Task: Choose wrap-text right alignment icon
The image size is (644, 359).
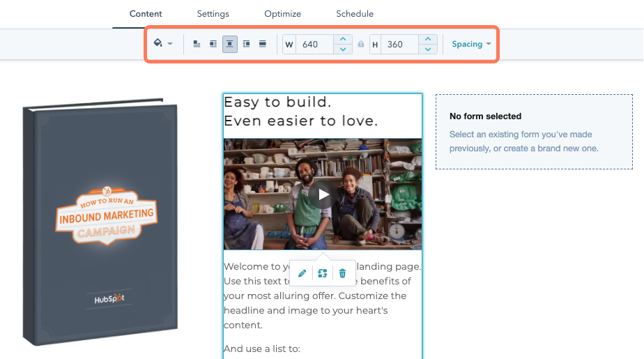Action: pos(246,44)
